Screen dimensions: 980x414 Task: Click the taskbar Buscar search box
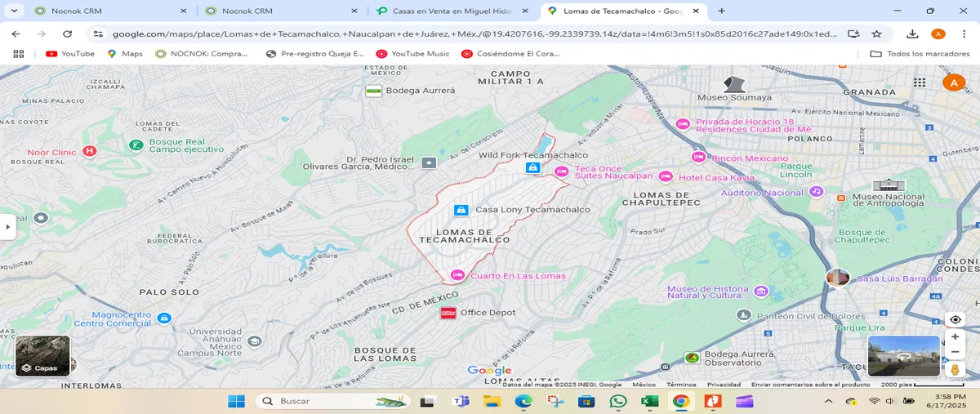(x=332, y=401)
